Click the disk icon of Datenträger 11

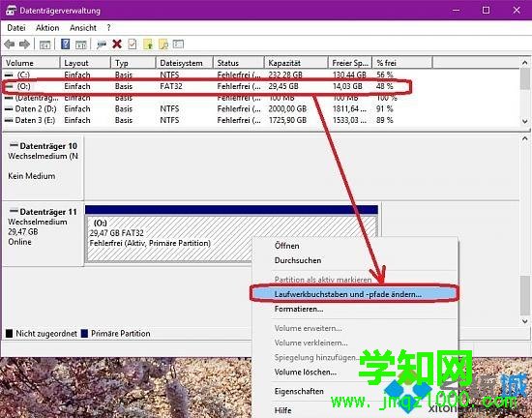pyautogui.click(x=14, y=211)
